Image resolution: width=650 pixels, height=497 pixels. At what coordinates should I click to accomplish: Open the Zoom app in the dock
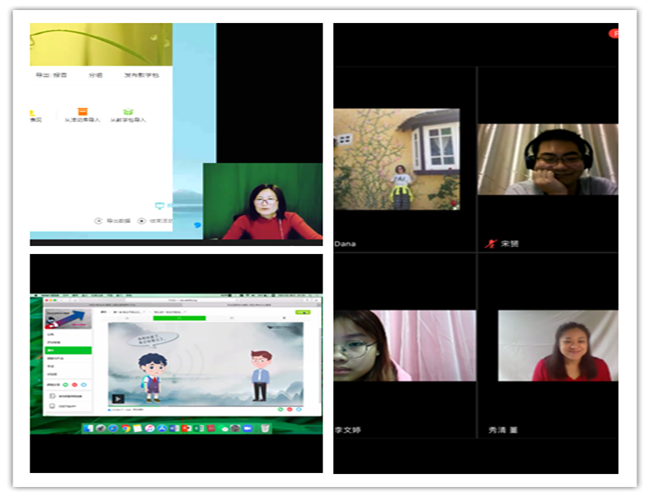click(x=248, y=428)
